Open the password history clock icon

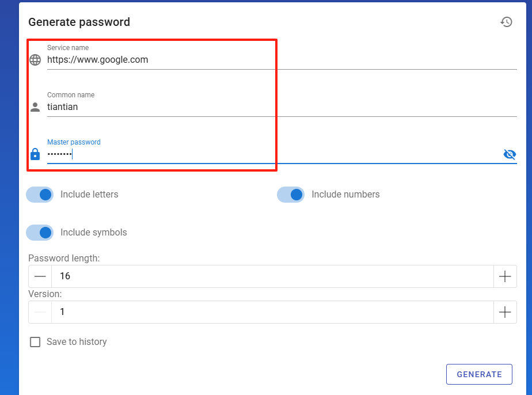(x=506, y=22)
